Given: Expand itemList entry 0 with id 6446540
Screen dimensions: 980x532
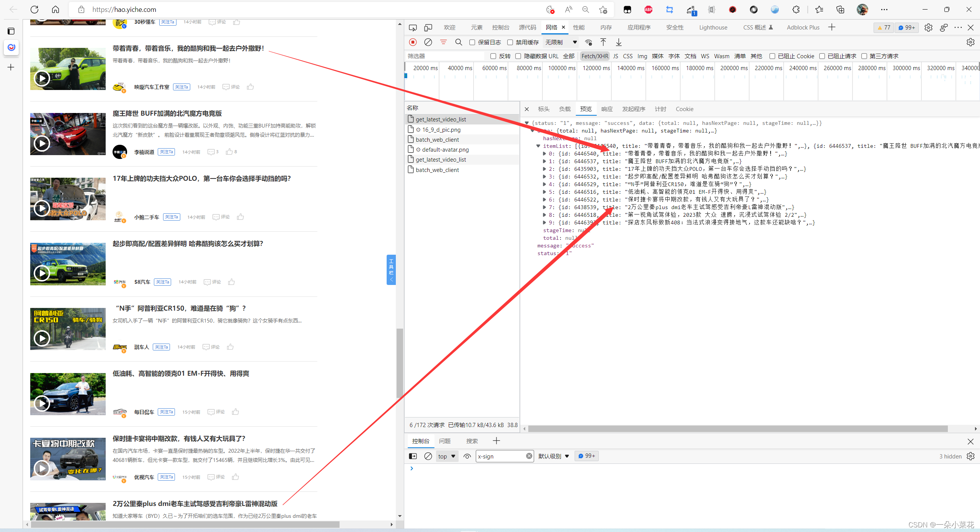Looking at the screenshot, I should 544,154.
